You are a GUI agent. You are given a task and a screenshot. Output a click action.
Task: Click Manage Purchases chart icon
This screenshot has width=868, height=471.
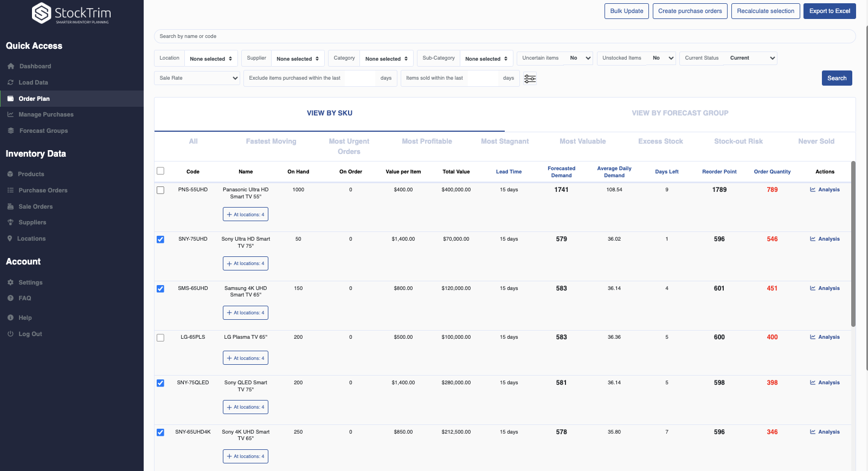tap(10, 114)
